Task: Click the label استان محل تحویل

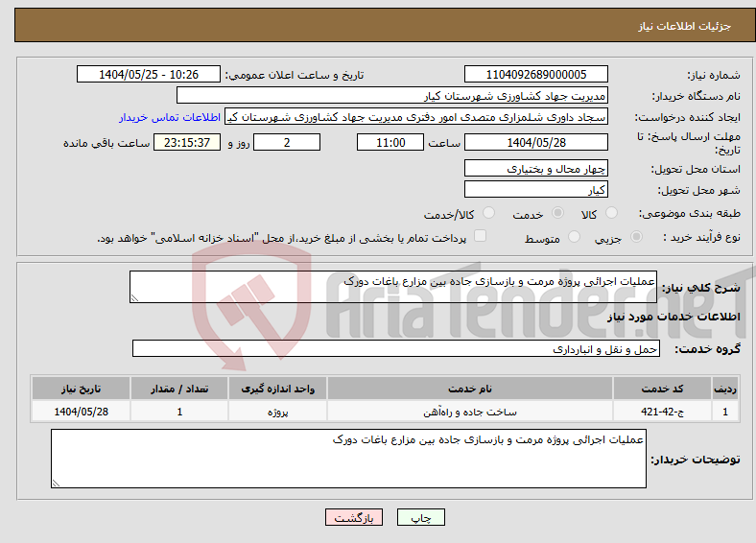Action: point(696,169)
